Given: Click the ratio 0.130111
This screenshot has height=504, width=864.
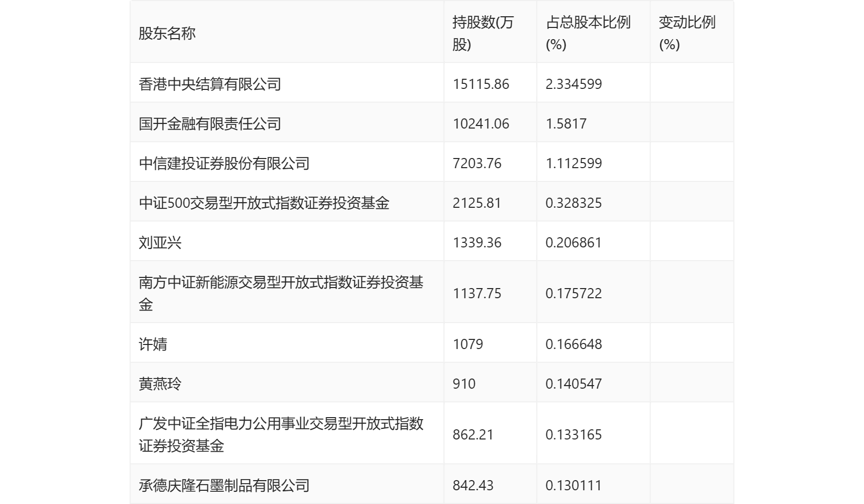Looking at the screenshot, I should coord(574,485).
